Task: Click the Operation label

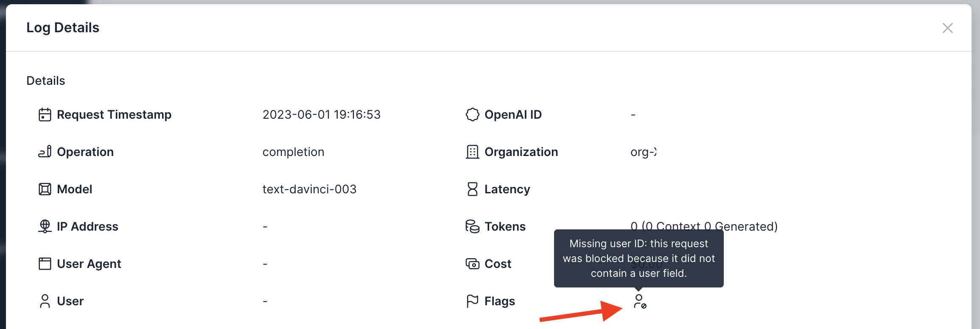Action: 85,152
